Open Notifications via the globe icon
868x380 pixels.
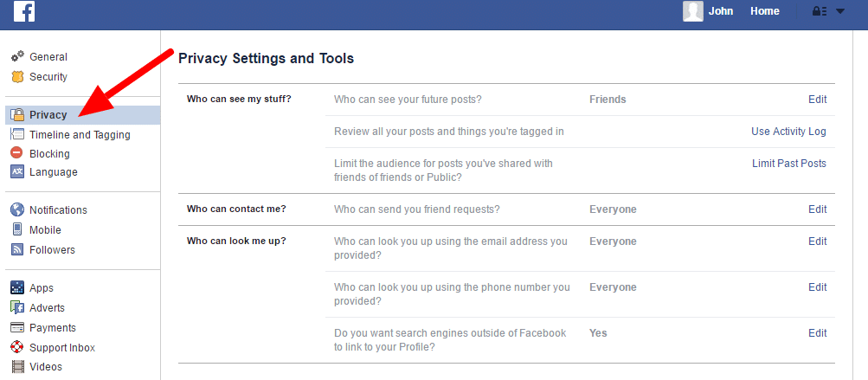point(17,209)
